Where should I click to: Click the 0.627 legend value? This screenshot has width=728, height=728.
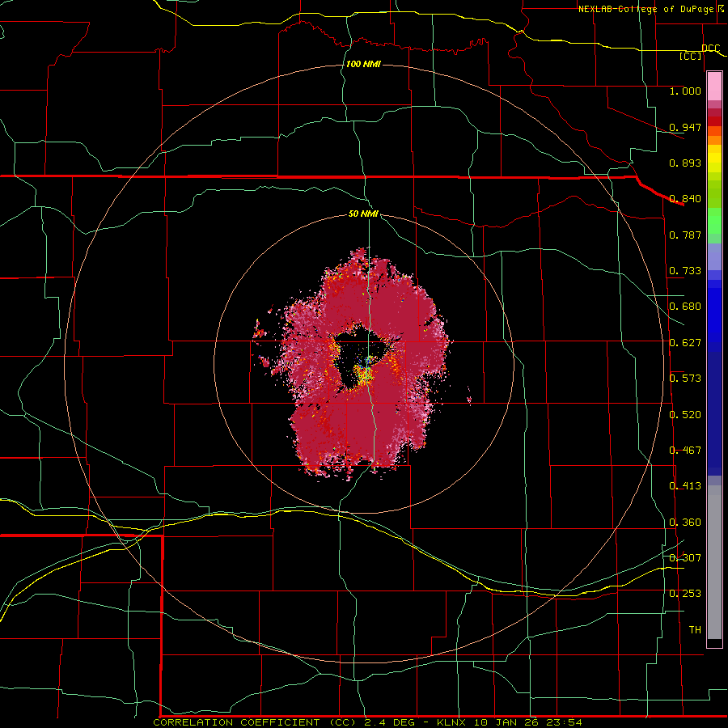[685, 343]
